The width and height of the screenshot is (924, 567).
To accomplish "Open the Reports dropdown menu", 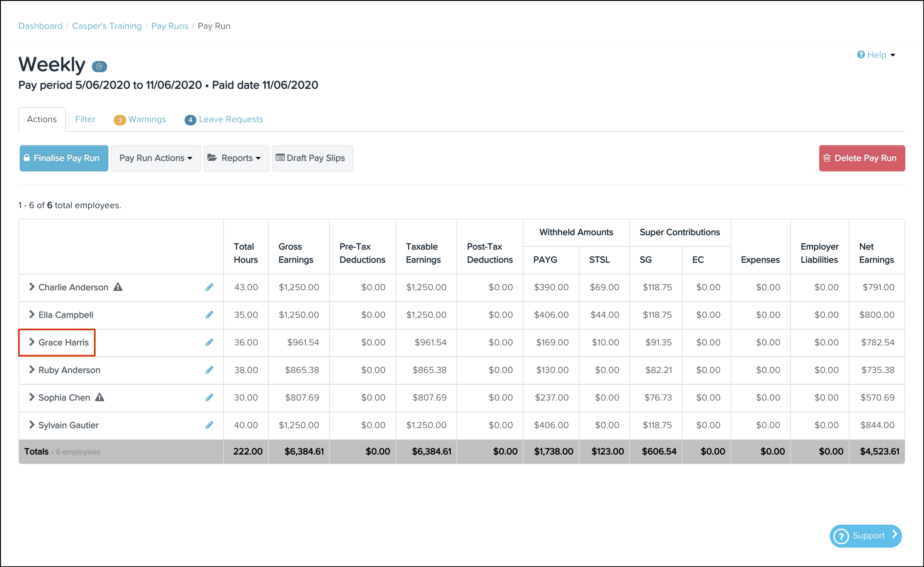I will pyautogui.click(x=236, y=158).
